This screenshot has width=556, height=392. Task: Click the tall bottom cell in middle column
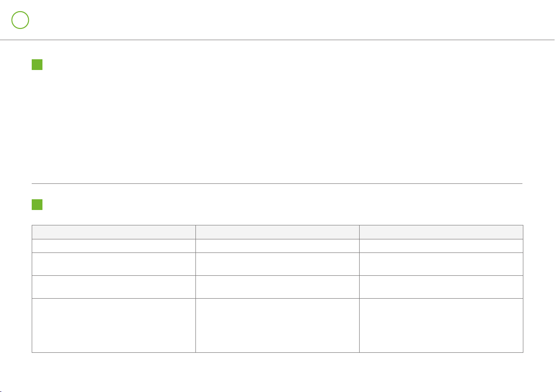click(277, 325)
